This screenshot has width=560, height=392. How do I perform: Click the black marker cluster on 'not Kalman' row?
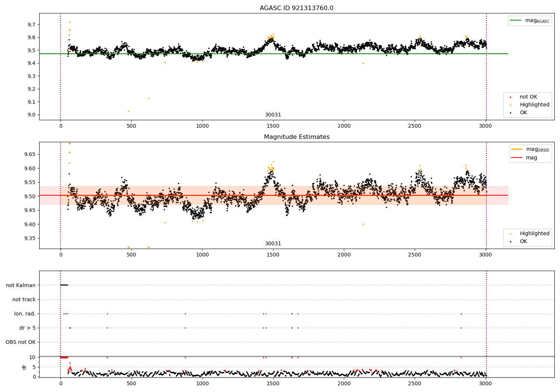[64, 285]
